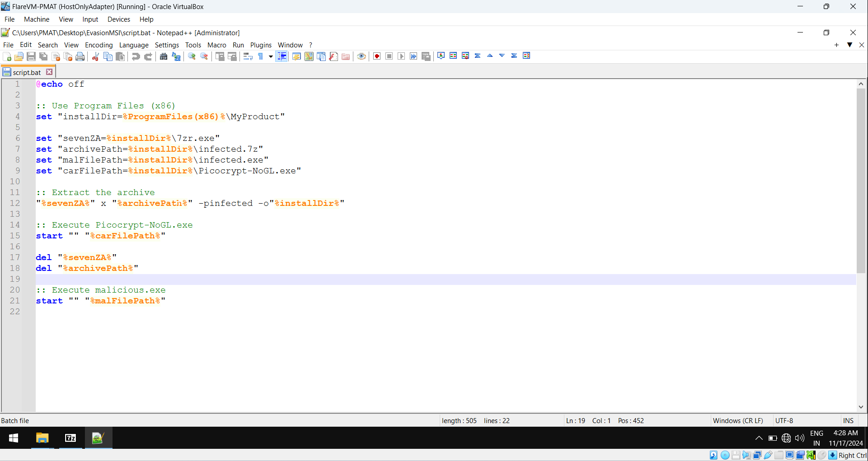
Task: Run macro multiple times icon
Action: coord(413,56)
